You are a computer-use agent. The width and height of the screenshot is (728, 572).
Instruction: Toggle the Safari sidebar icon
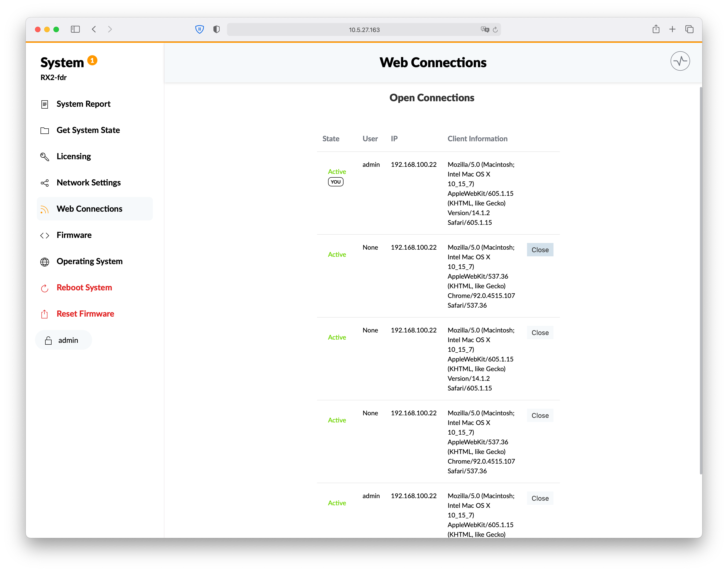pyautogui.click(x=75, y=29)
